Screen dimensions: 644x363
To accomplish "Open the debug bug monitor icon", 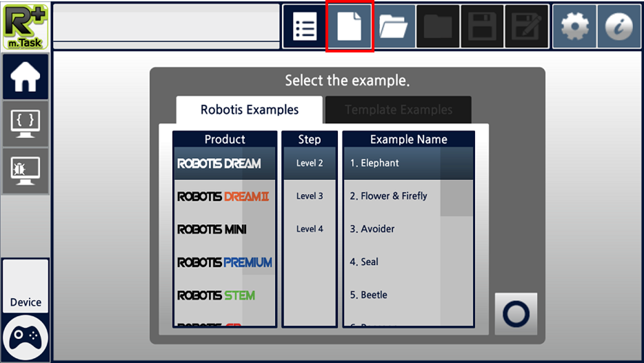I will click(26, 171).
